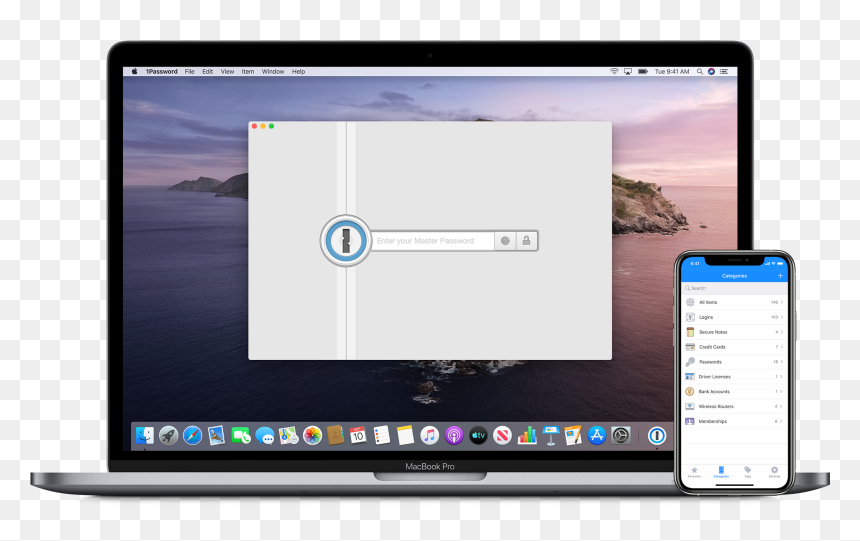Open News red icon in Dock
This screenshot has height=541, width=860.
pyautogui.click(x=502, y=436)
